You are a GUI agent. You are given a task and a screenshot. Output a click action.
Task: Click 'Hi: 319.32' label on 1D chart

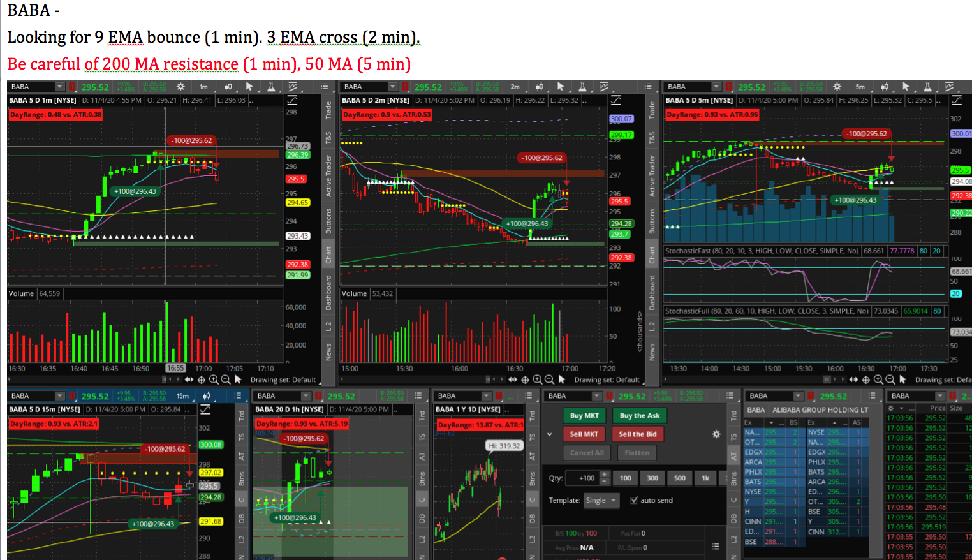click(x=504, y=446)
